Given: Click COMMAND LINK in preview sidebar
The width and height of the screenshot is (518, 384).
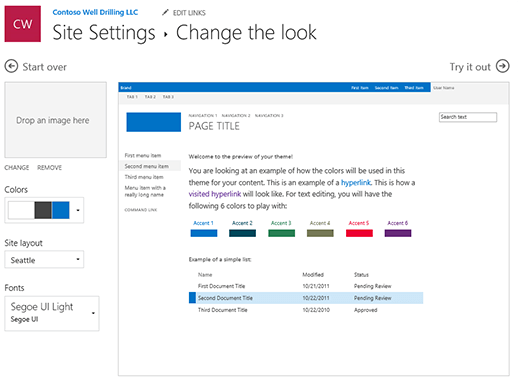Looking at the screenshot, I should pos(141,210).
